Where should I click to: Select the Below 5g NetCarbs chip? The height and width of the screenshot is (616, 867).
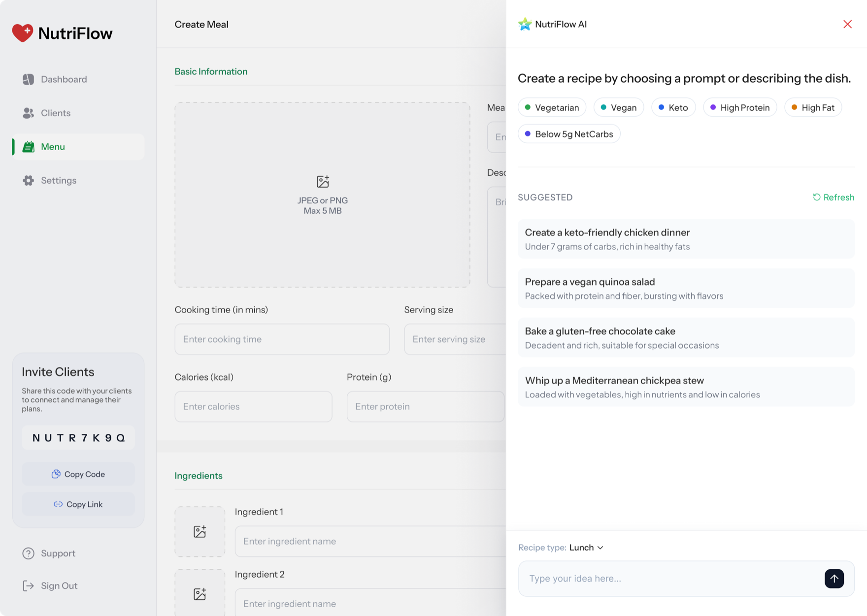tap(569, 134)
